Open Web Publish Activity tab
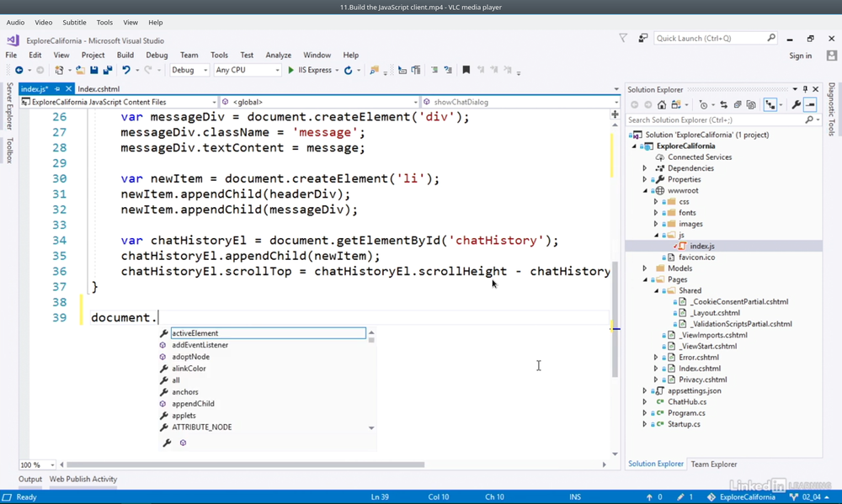The height and width of the screenshot is (504, 842). click(83, 479)
